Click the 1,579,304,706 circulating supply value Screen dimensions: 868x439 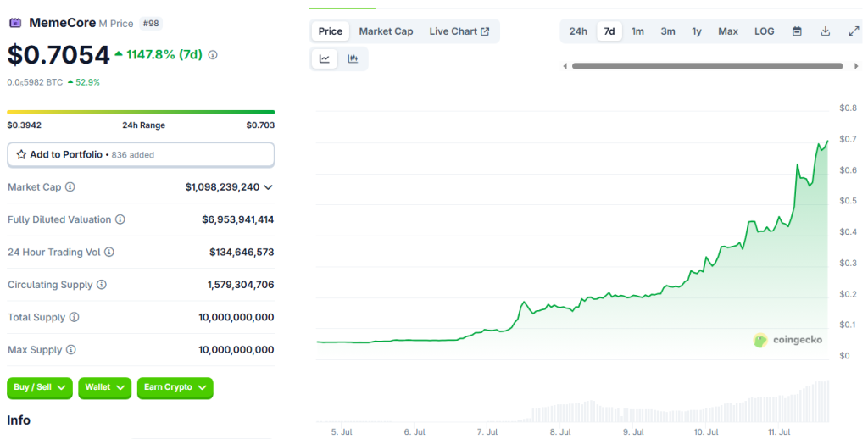tap(241, 285)
